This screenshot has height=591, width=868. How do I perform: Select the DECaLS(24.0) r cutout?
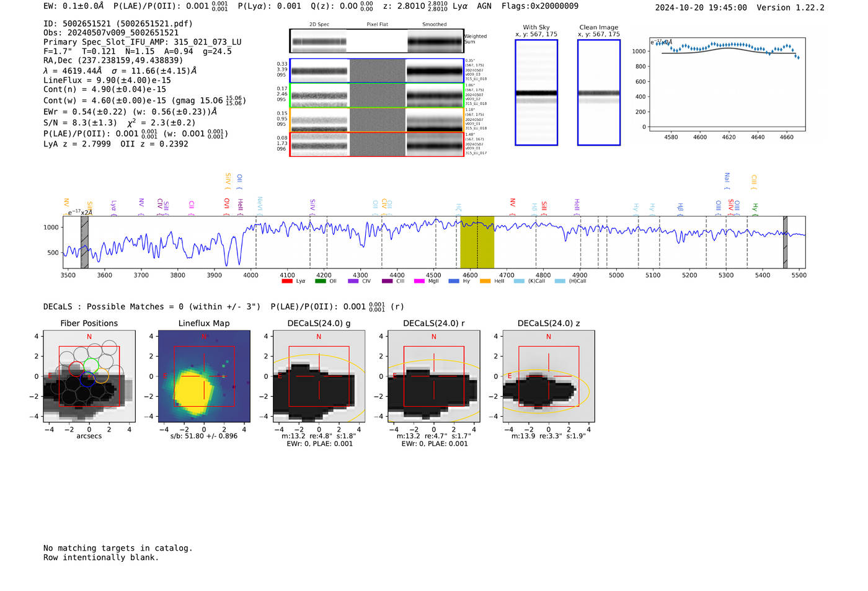pyautogui.click(x=433, y=376)
